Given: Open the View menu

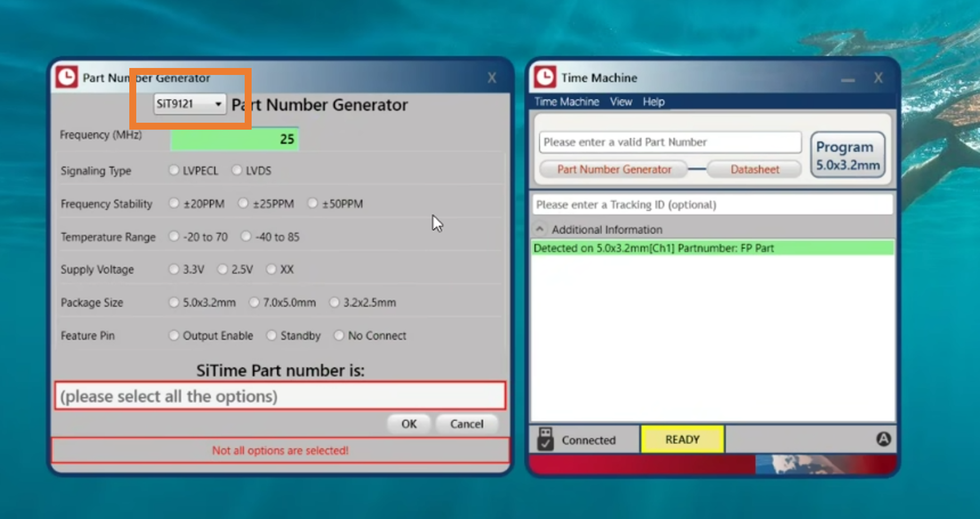Looking at the screenshot, I should point(621,102).
